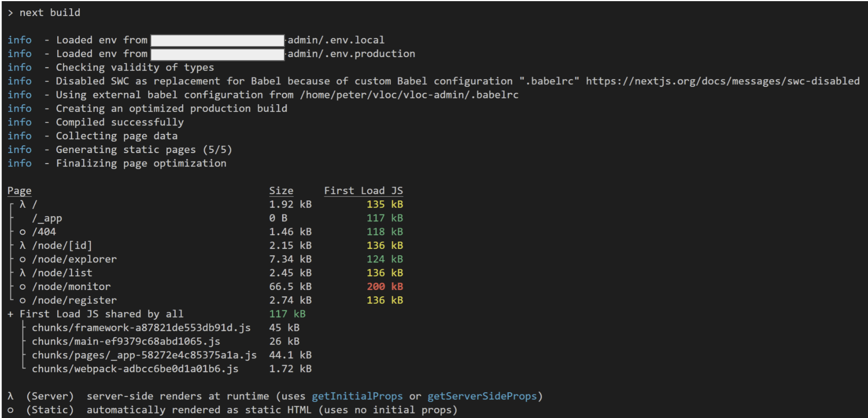Select the /node/monitor page row

pyautogui.click(x=71, y=286)
